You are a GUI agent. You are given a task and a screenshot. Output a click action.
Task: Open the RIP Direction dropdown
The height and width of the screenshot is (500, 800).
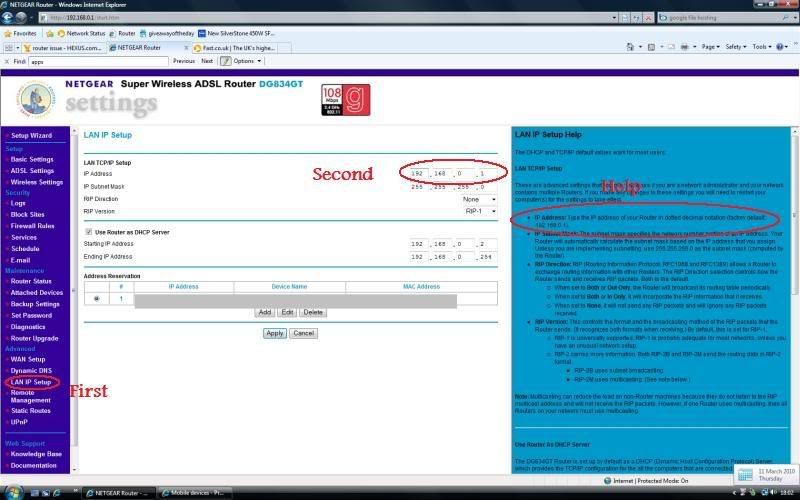pyautogui.click(x=479, y=199)
